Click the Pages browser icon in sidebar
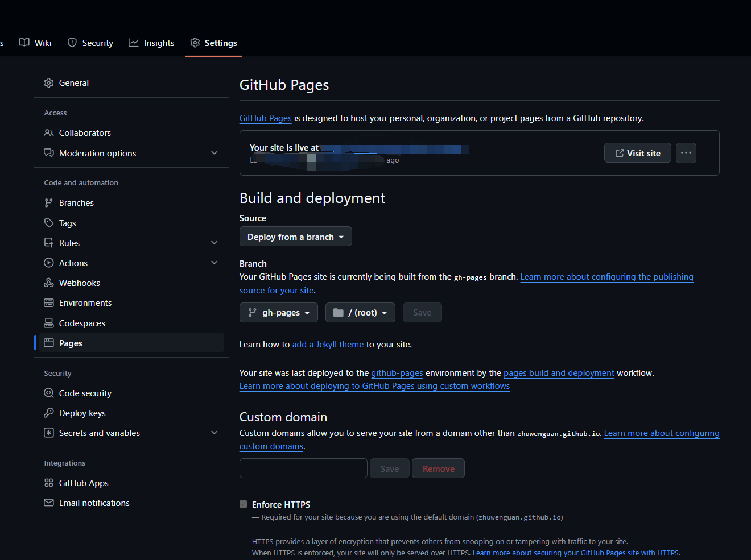The width and height of the screenshot is (751, 560). tap(49, 343)
